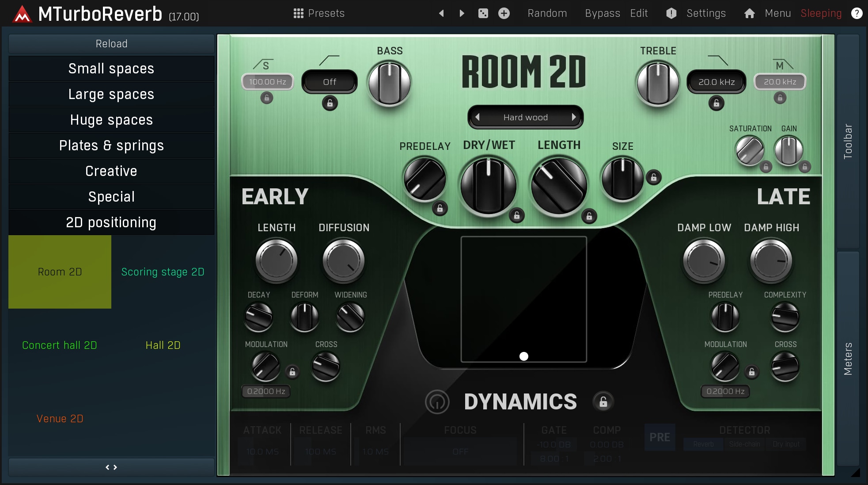The width and height of the screenshot is (868, 485).
Task: Select next material after Hard wood
Action: click(573, 117)
